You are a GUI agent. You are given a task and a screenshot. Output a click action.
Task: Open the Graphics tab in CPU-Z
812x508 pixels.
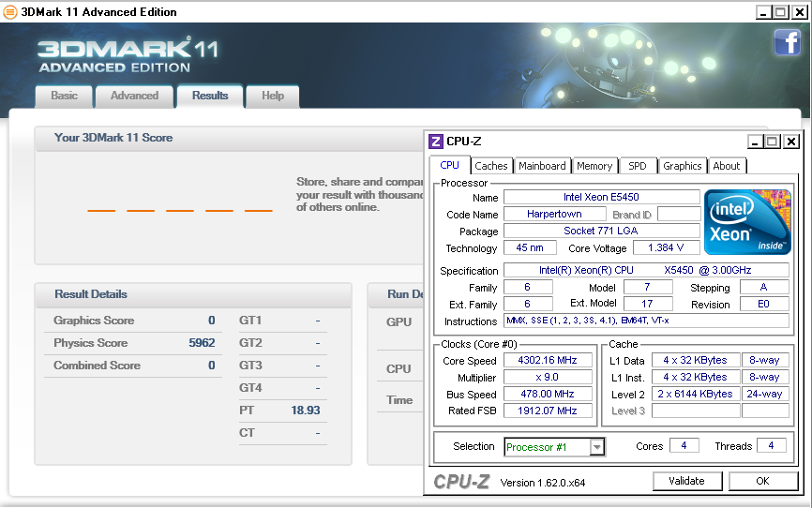tap(682, 166)
